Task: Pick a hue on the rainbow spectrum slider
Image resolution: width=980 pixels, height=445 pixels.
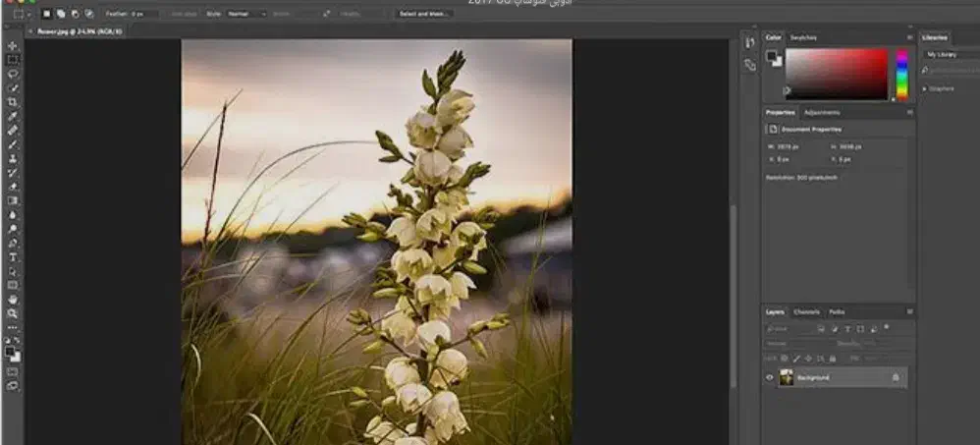Action: [901, 75]
